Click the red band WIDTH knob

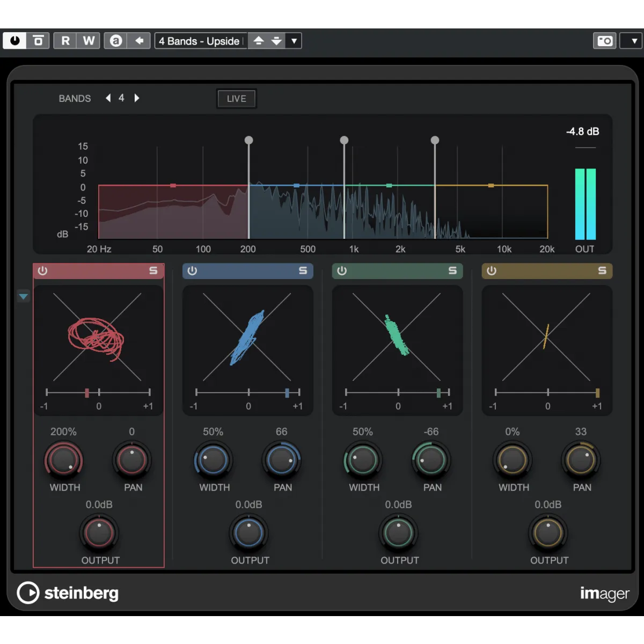tap(64, 460)
